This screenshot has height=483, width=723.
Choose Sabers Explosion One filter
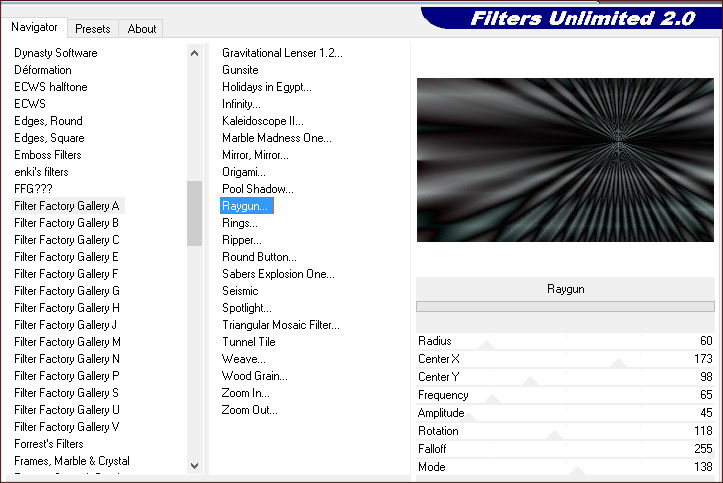tap(278, 274)
